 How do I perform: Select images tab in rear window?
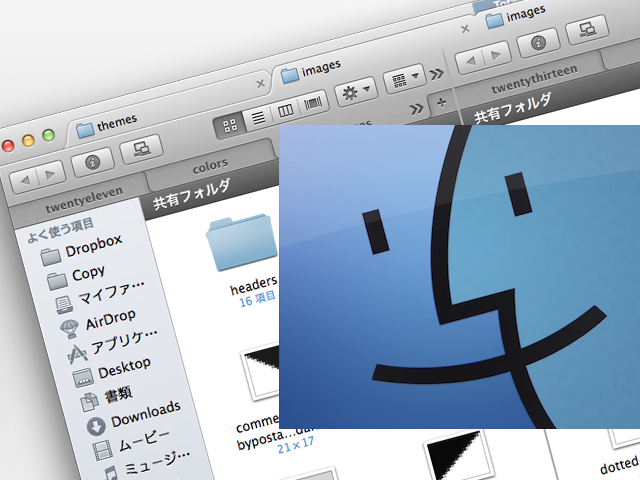pyautogui.click(x=516, y=16)
